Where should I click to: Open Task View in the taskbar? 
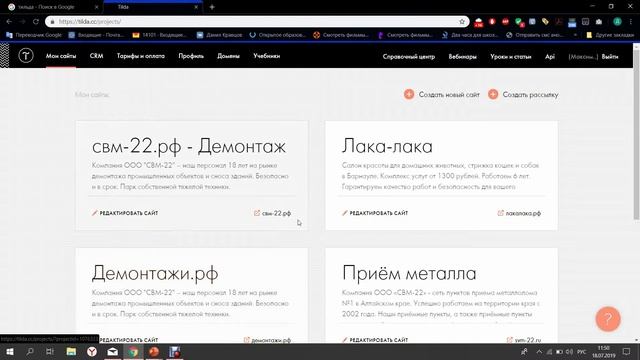coord(50,351)
